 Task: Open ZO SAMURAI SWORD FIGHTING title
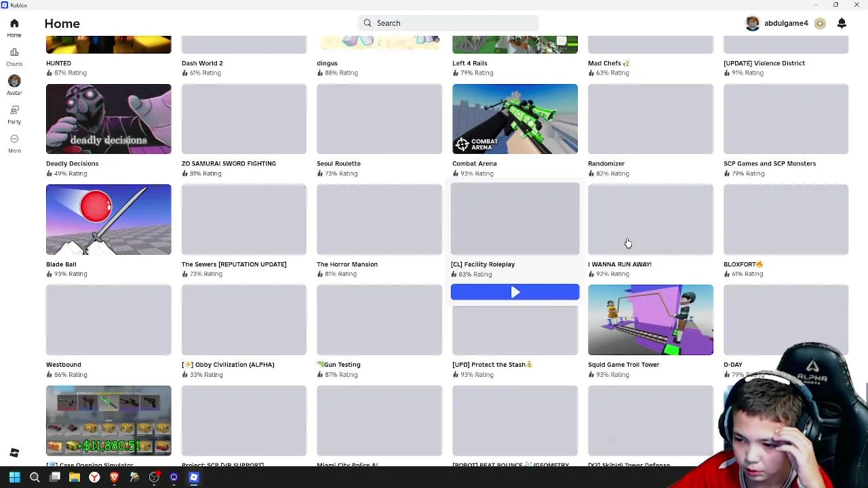[229, 163]
